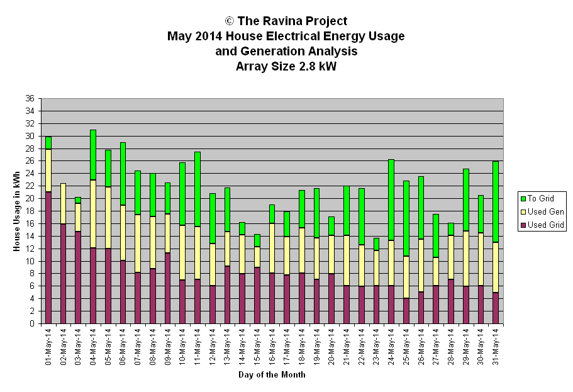Select the yellow Used Gen segment of 27-May-14 bar
This screenshot has height=392, width=573.
[436, 272]
